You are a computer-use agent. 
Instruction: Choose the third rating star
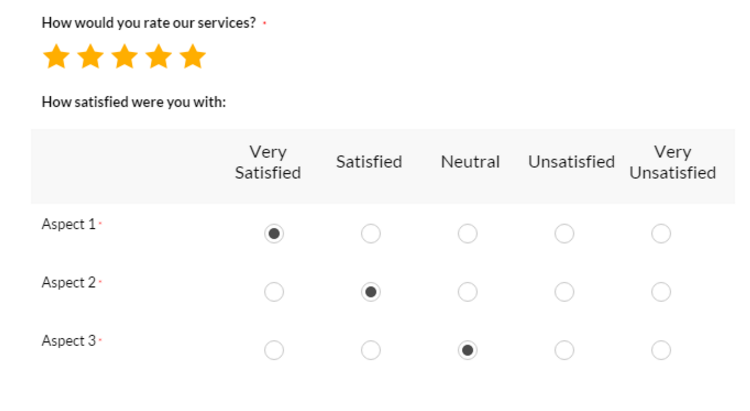point(124,56)
